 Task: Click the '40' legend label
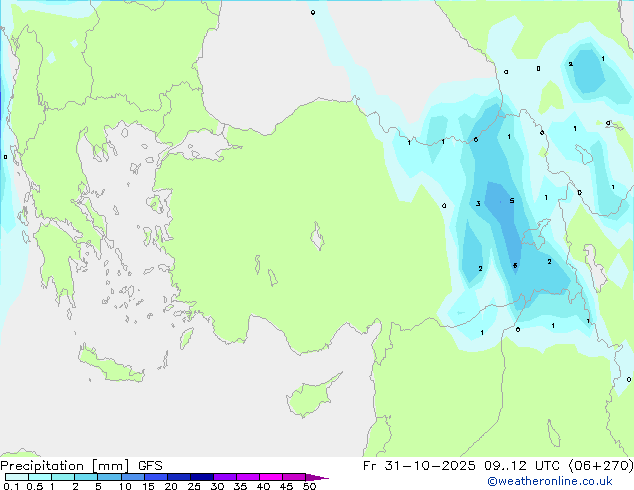[263, 486]
